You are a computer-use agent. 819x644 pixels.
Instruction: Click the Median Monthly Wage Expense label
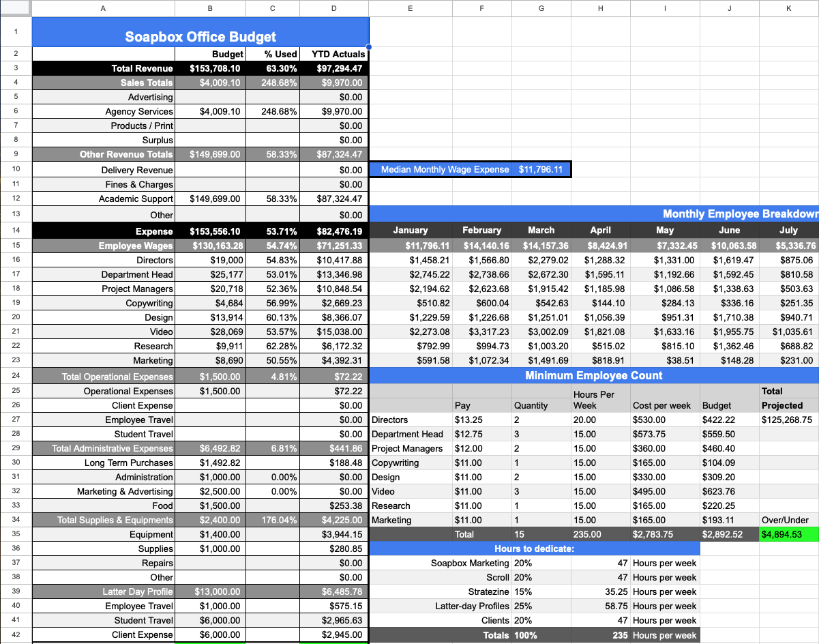pyautogui.click(x=445, y=169)
